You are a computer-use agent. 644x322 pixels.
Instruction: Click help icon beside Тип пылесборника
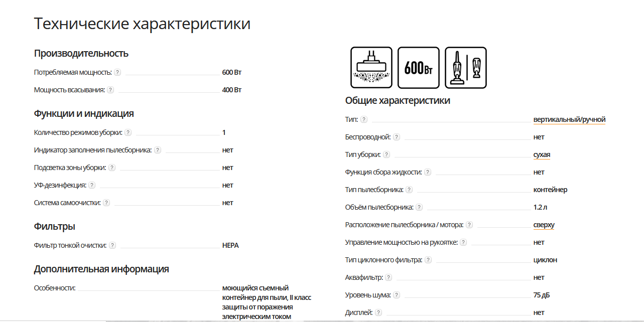click(409, 190)
